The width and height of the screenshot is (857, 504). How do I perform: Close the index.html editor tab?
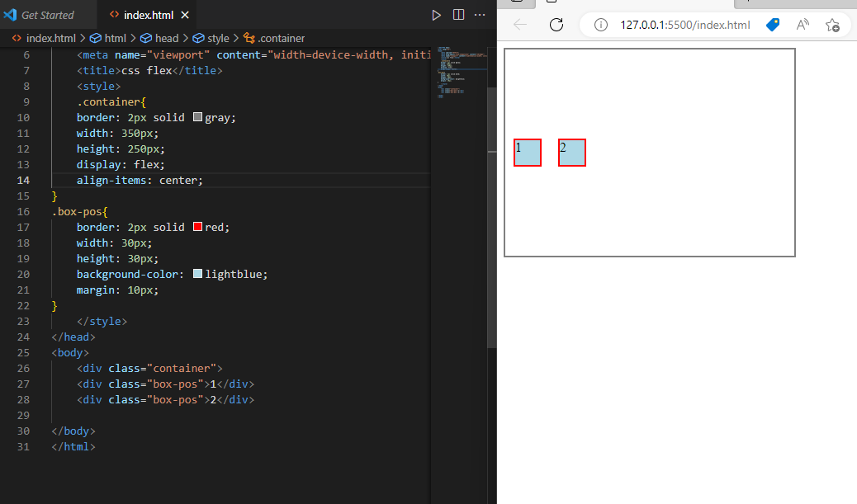coord(185,16)
